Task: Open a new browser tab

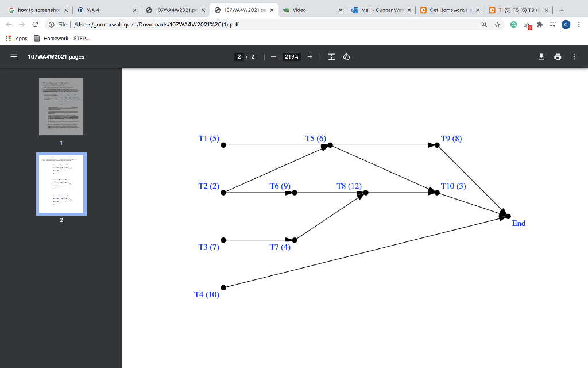Action: tap(562, 10)
